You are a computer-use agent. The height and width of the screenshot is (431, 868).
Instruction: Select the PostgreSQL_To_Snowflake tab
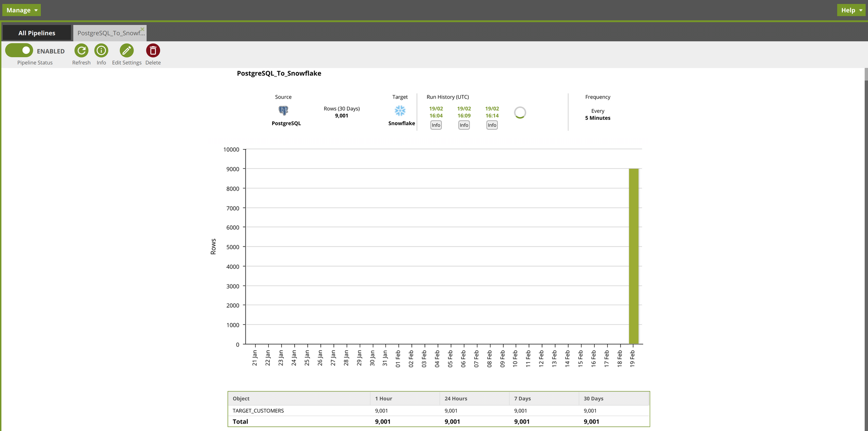point(108,33)
